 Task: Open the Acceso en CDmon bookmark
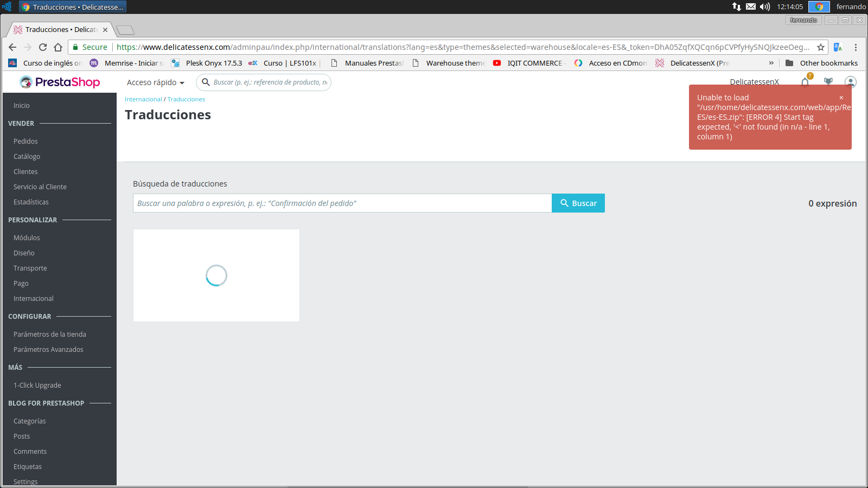click(611, 63)
